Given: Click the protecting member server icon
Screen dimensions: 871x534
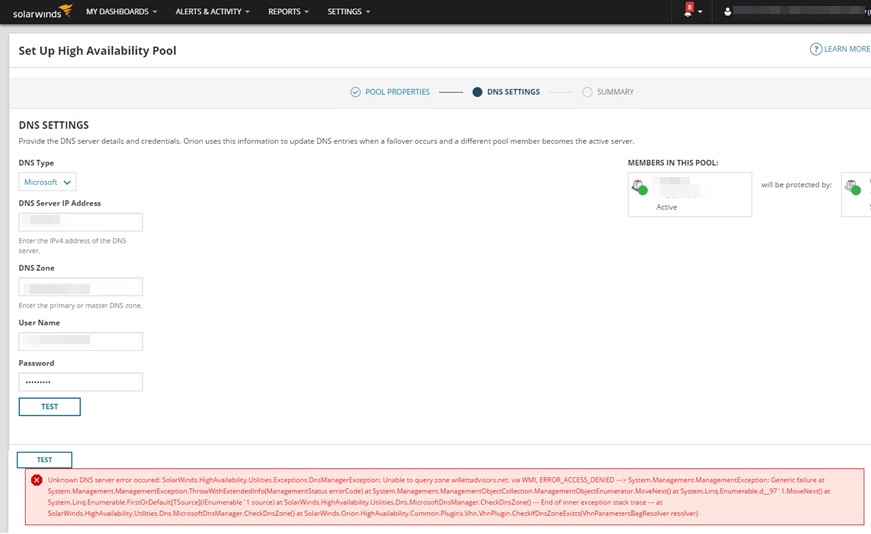Looking at the screenshot, I should 851,186.
